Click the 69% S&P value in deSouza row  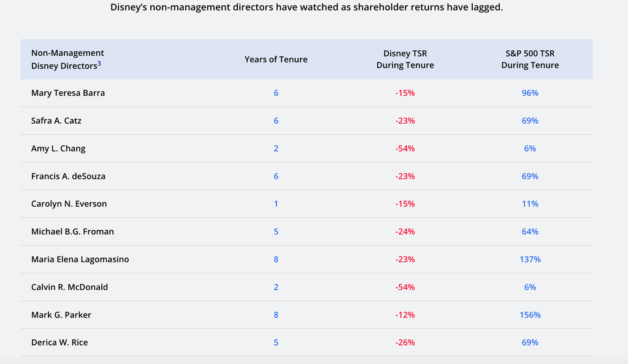[x=530, y=176]
